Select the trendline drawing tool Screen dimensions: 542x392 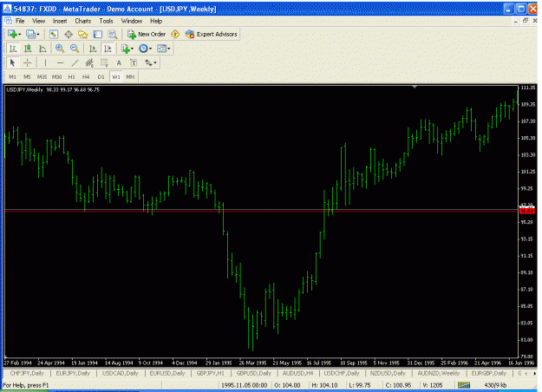coord(75,63)
